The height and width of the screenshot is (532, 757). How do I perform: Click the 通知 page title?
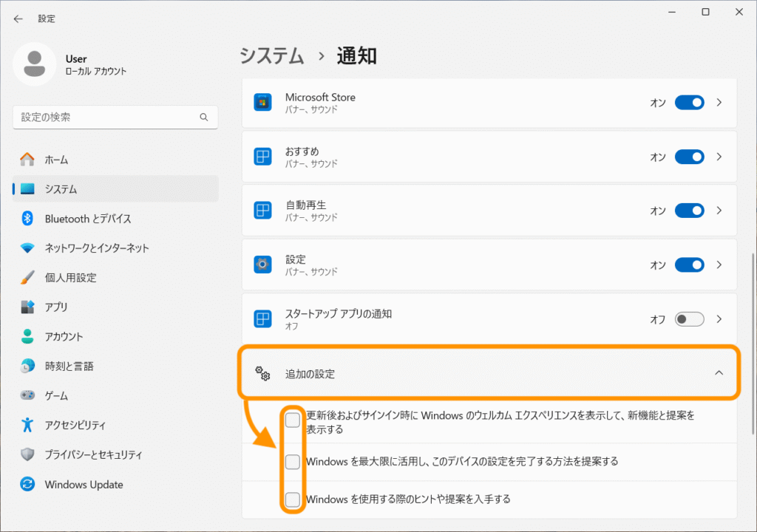click(356, 56)
